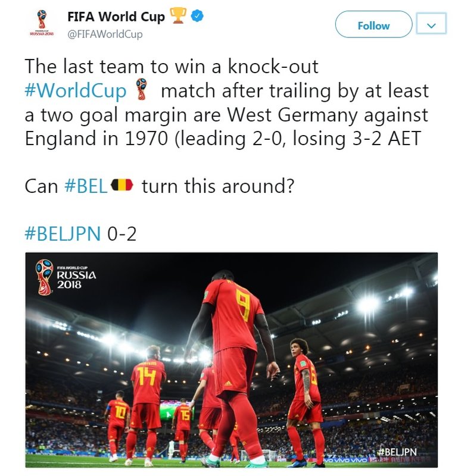Click the World Cup trophy emoji after #WorldCup
455x476 pixels.
pos(141,90)
